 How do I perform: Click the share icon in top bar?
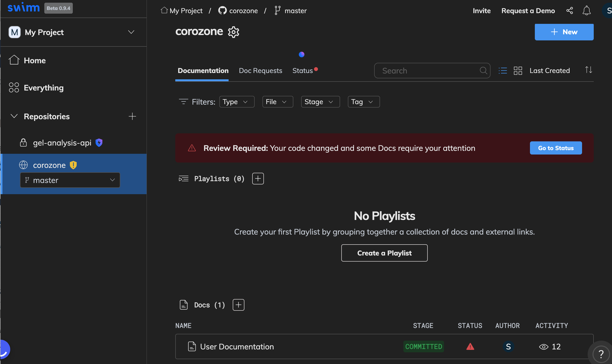click(569, 10)
